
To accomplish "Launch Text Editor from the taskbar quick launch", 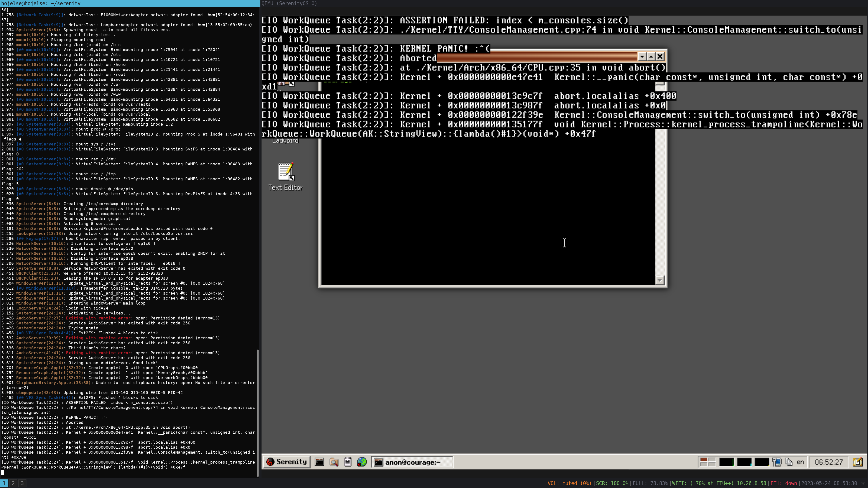I will 348,462.
